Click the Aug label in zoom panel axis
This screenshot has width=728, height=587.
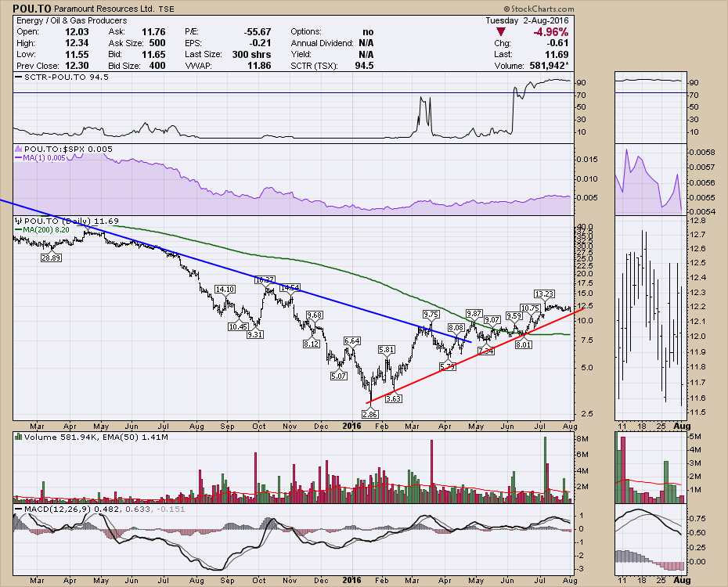click(682, 426)
